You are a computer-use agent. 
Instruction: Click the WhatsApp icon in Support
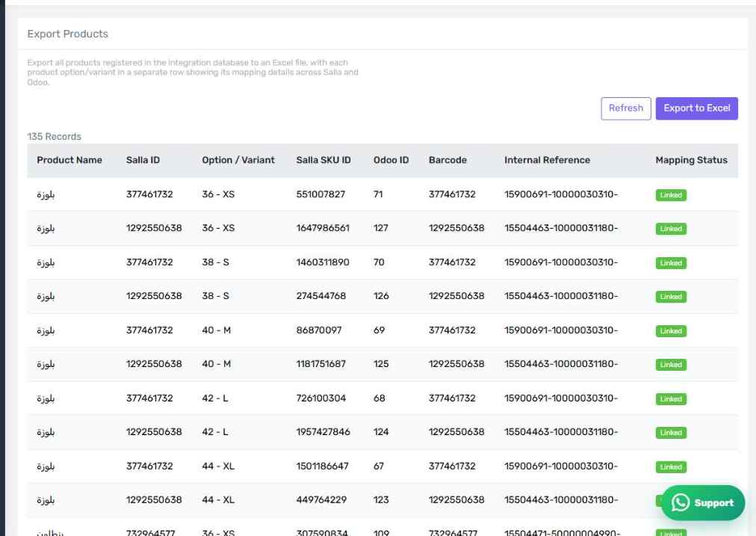(681, 502)
